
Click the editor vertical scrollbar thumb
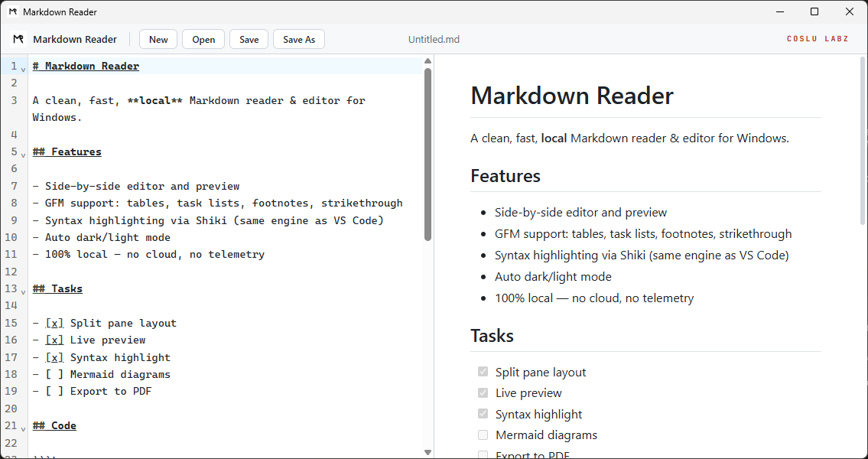pyautogui.click(x=427, y=154)
